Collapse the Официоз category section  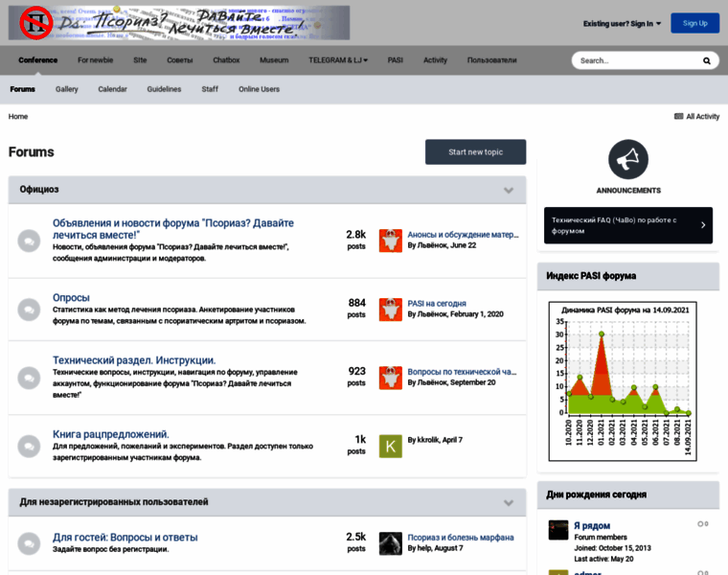(x=509, y=190)
